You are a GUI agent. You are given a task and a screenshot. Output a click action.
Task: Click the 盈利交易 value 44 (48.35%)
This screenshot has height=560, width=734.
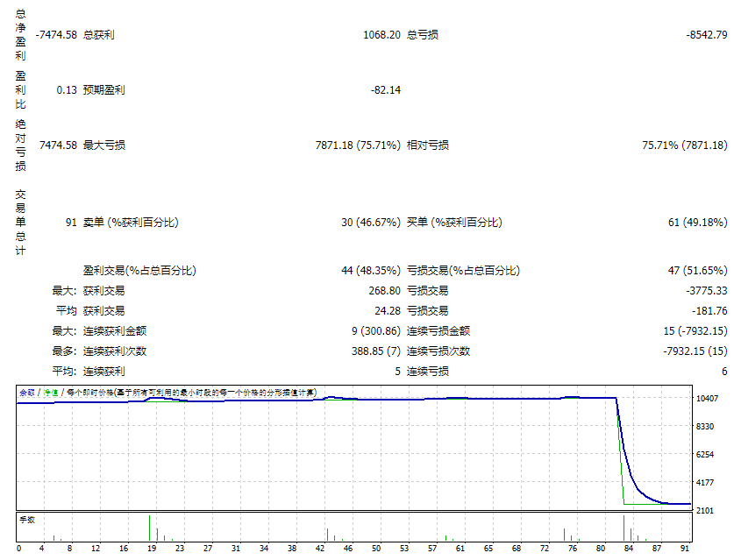point(371,271)
